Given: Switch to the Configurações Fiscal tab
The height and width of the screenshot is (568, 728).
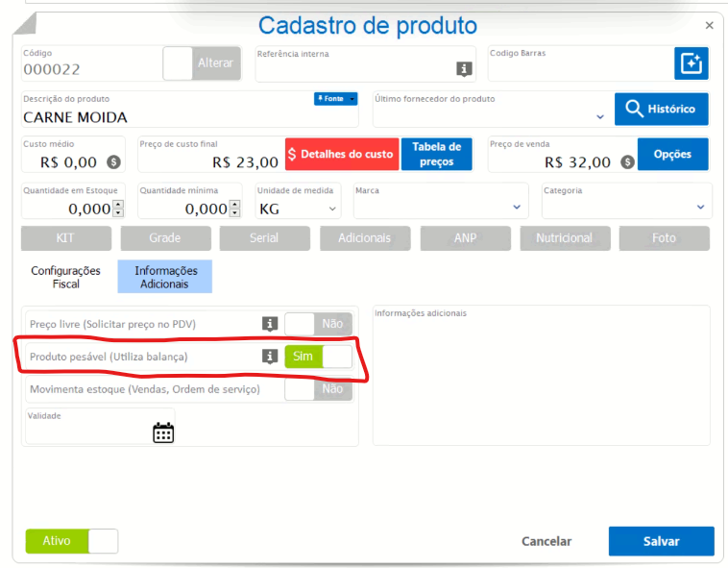Looking at the screenshot, I should click(65, 278).
